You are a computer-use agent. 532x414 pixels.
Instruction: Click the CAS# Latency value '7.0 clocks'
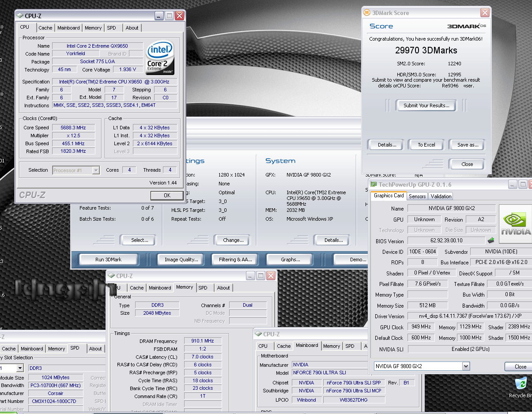[x=203, y=357]
